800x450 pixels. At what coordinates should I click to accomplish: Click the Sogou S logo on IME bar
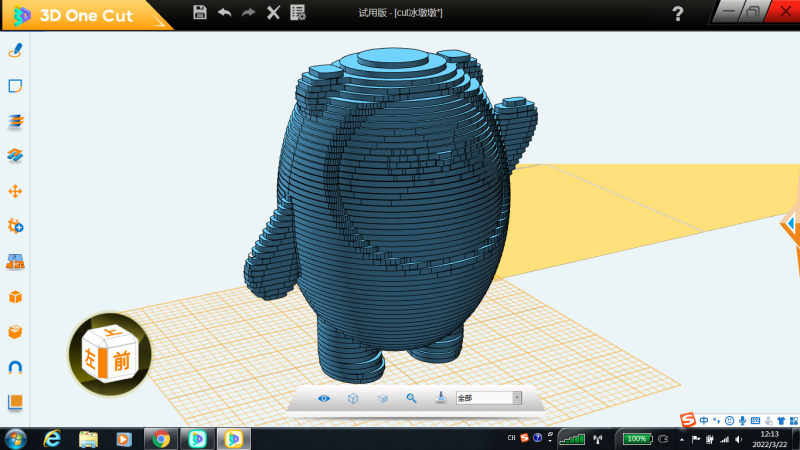click(x=688, y=420)
